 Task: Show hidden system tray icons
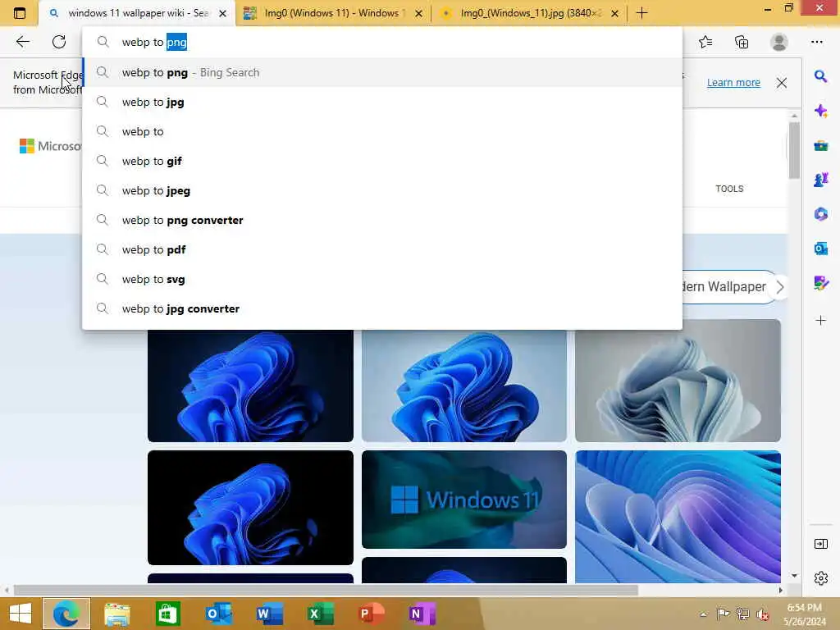pyautogui.click(x=703, y=614)
